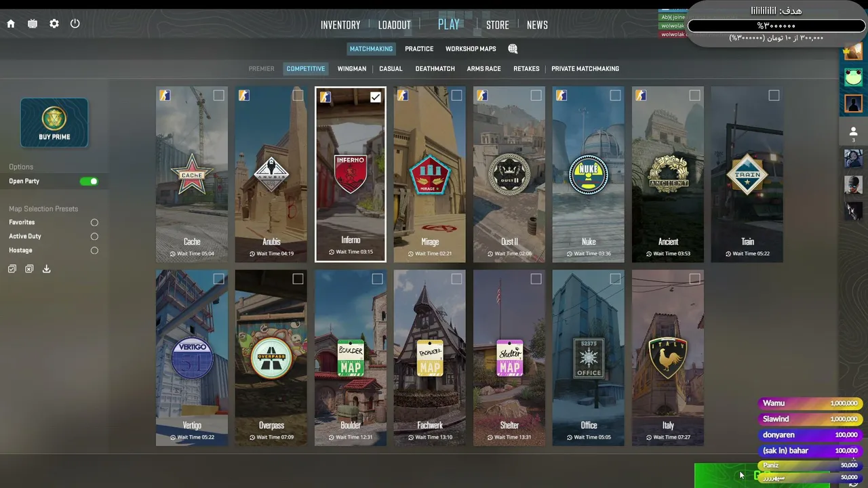Image resolution: width=868 pixels, height=488 pixels.
Task: Open the News menu
Action: coord(537,25)
